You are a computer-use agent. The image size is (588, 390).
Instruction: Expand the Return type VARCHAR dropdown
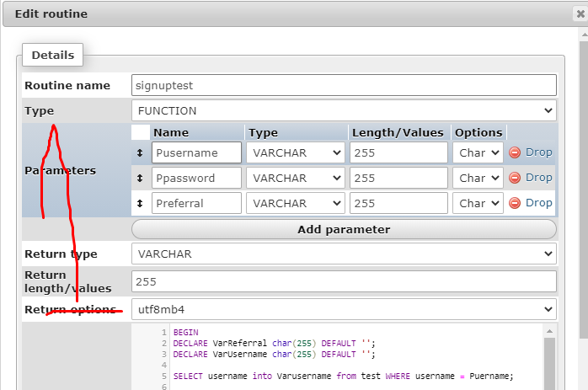click(x=344, y=254)
